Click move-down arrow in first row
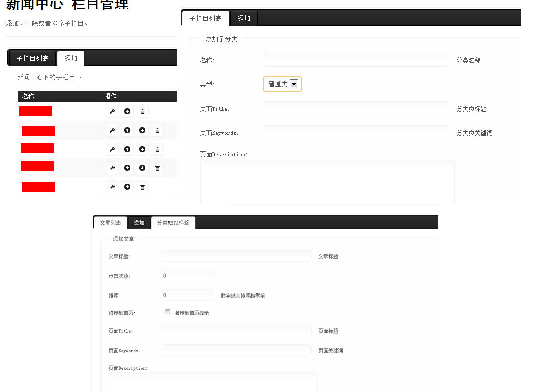Screen dimensions: 535x392 point(127,111)
